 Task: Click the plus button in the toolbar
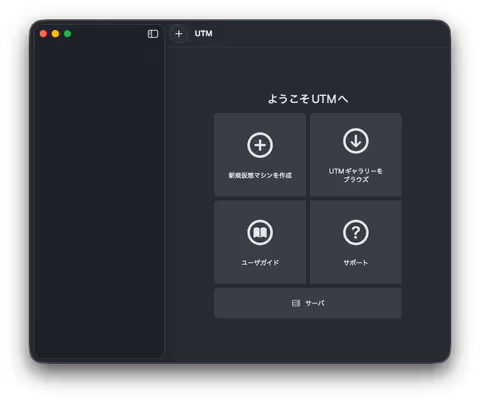179,34
